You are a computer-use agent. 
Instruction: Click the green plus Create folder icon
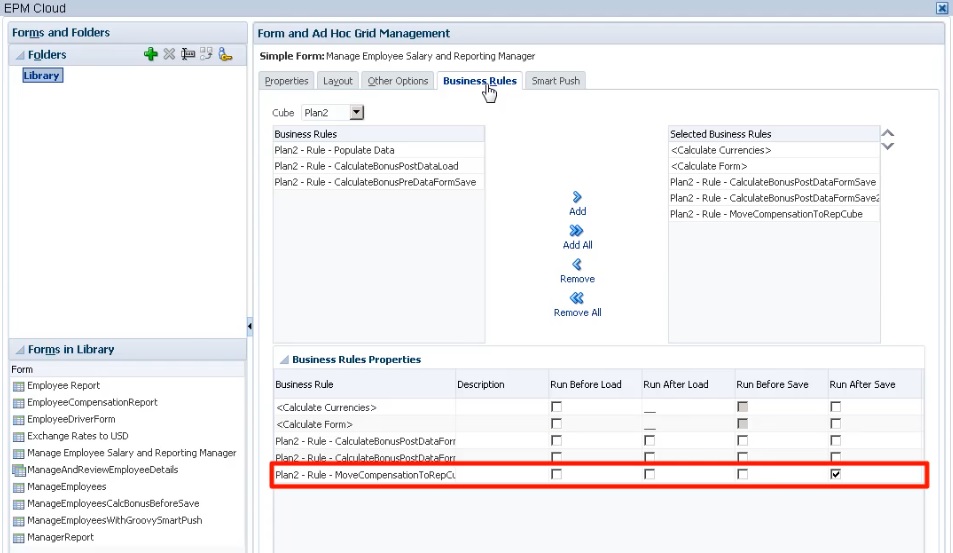pos(151,54)
